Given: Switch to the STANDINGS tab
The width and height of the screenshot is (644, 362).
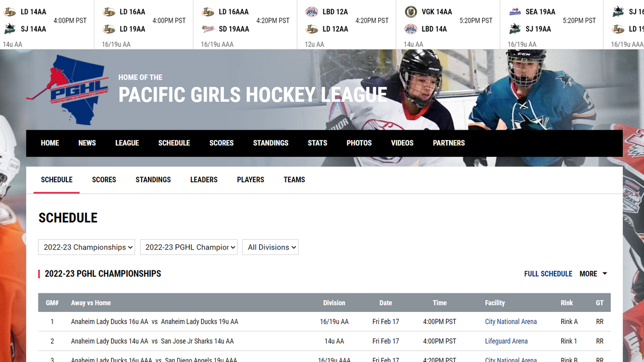Looking at the screenshot, I should tap(153, 180).
